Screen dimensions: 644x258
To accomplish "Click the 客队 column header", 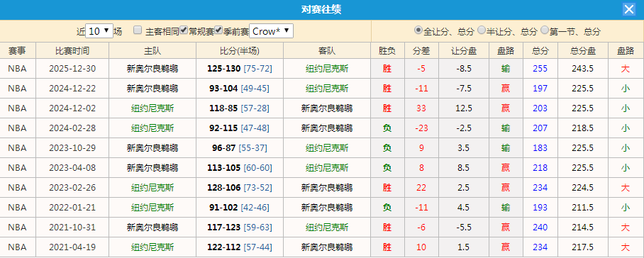I will tap(327, 51).
